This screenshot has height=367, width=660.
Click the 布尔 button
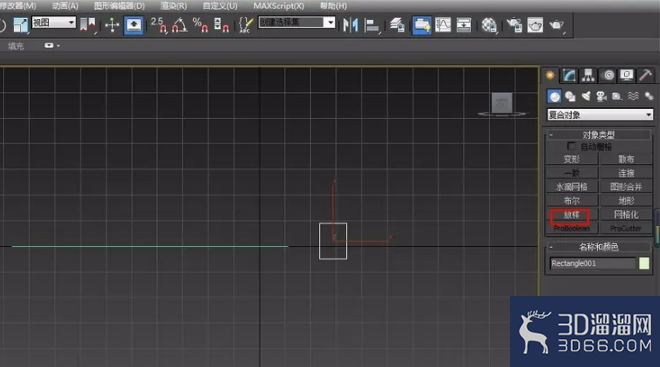572,200
